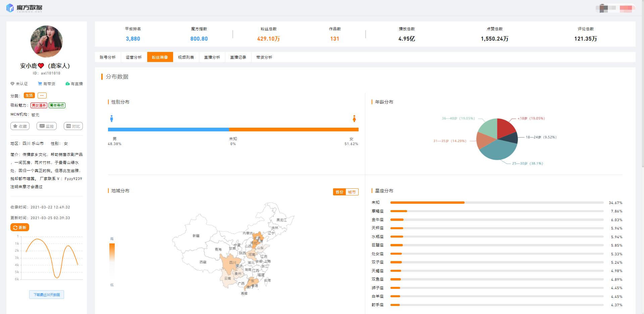
Task: Click the 摩羯座 constellation row
Action: point(497,211)
